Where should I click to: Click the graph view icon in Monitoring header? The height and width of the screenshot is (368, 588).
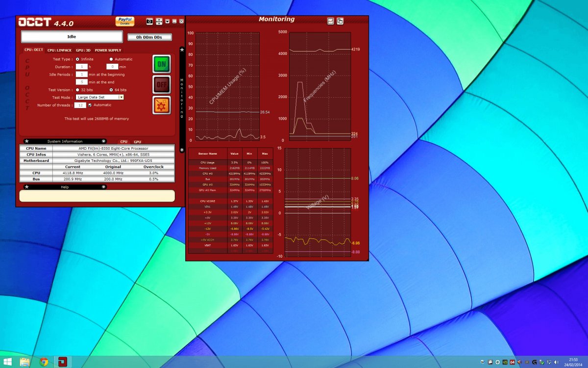click(x=331, y=21)
